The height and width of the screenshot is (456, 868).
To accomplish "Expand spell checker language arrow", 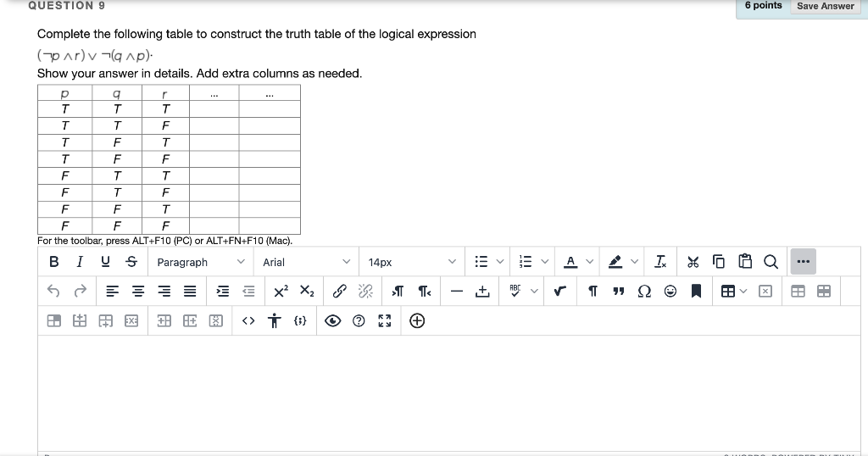I will point(534,291).
